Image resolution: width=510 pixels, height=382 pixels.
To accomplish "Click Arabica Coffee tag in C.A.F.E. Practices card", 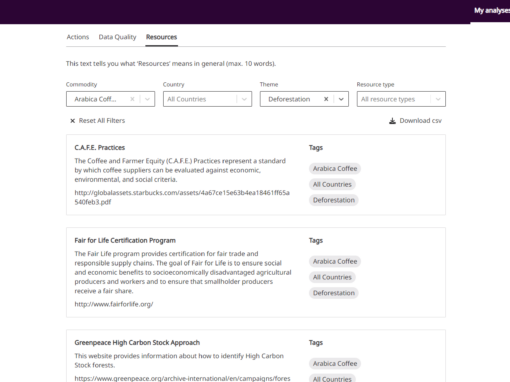I will click(x=335, y=169).
